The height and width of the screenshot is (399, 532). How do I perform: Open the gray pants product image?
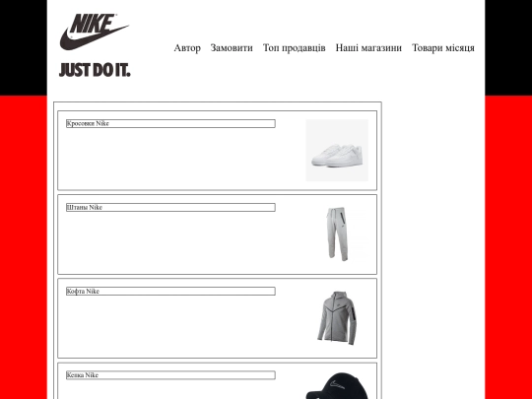(337, 234)
